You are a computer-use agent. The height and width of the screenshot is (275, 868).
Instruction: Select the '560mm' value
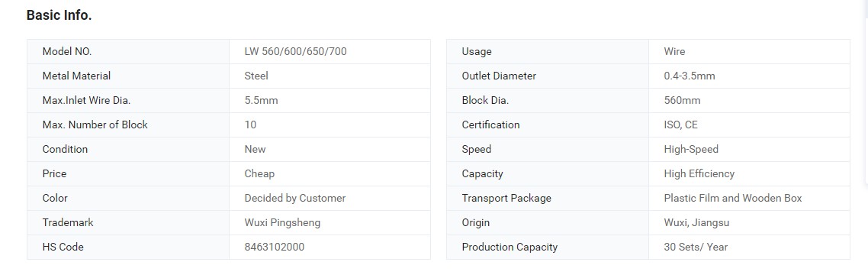pos(682,100)
